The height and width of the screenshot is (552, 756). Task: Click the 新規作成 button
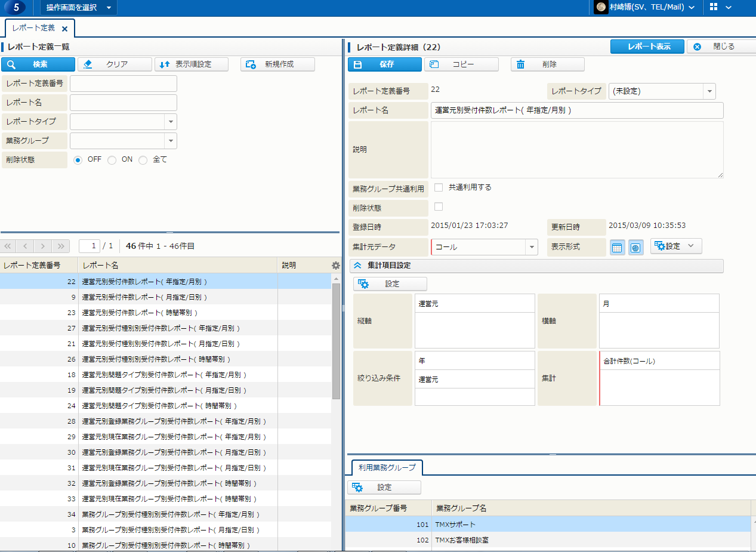click(x=277, y=64)
